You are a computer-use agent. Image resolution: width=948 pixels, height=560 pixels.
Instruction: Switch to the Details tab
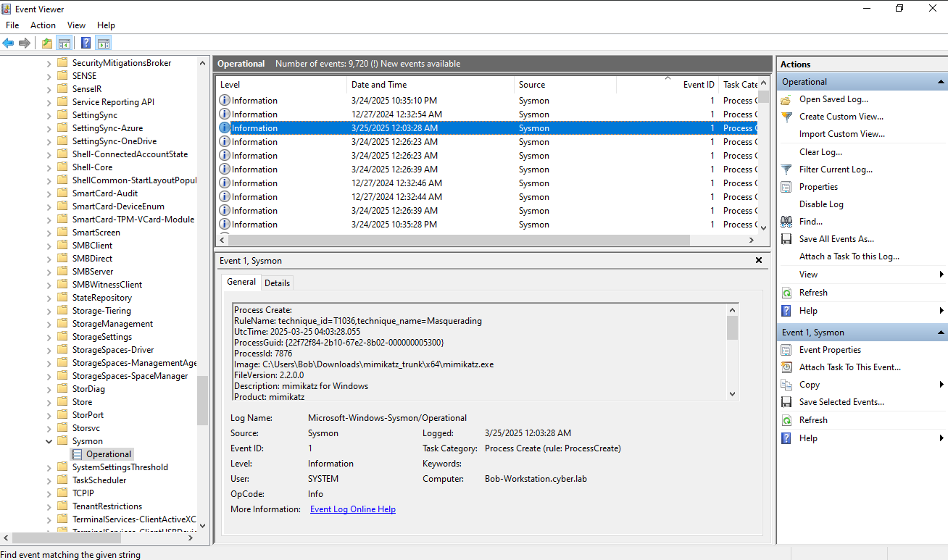[277, 283]
